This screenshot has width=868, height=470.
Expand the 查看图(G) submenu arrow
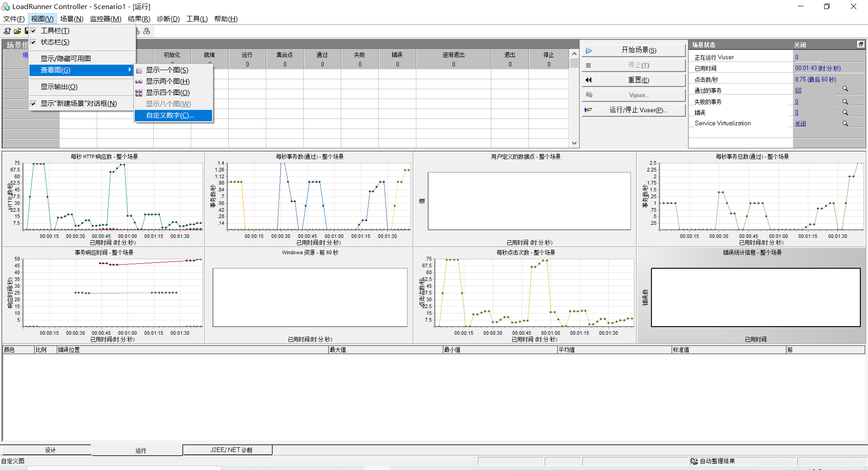[130, 70]
